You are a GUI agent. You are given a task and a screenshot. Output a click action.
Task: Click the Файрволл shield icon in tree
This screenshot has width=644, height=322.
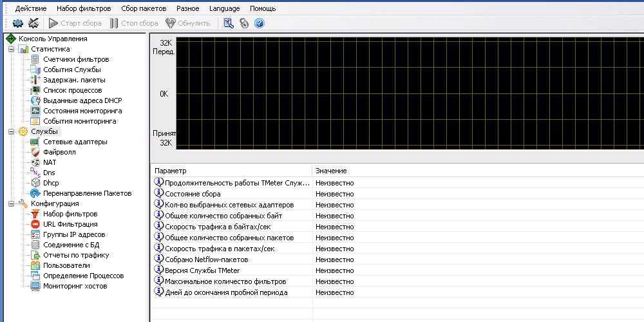tap(36, 152)
